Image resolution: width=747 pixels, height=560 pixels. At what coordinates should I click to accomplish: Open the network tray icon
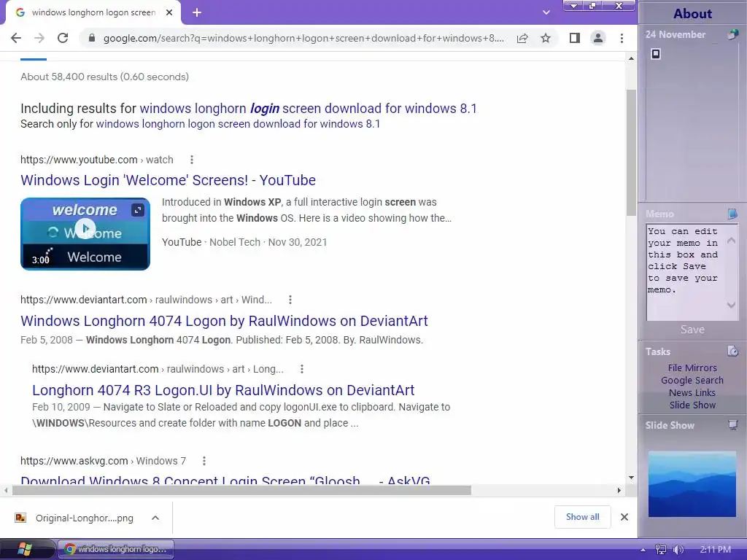click(661, 550)
